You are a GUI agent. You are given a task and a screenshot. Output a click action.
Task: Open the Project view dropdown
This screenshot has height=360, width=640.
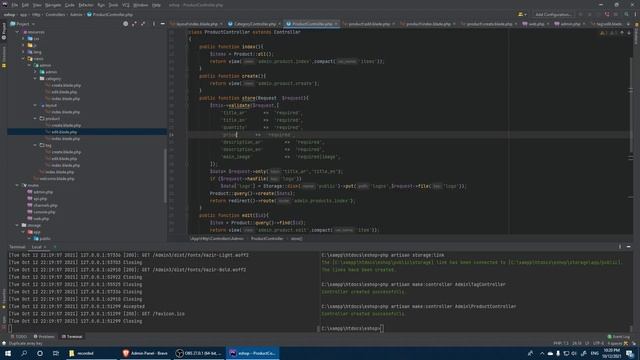click(23, 24)
